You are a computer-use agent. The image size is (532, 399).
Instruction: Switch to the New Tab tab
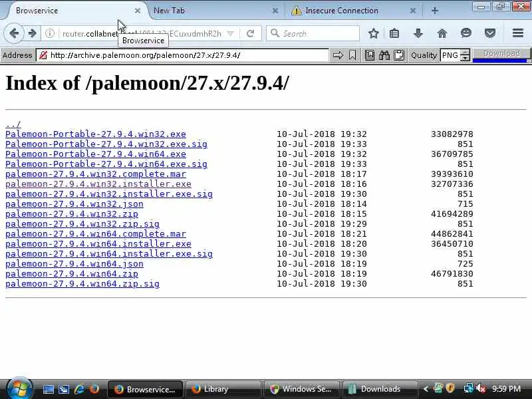click(169, 11)
